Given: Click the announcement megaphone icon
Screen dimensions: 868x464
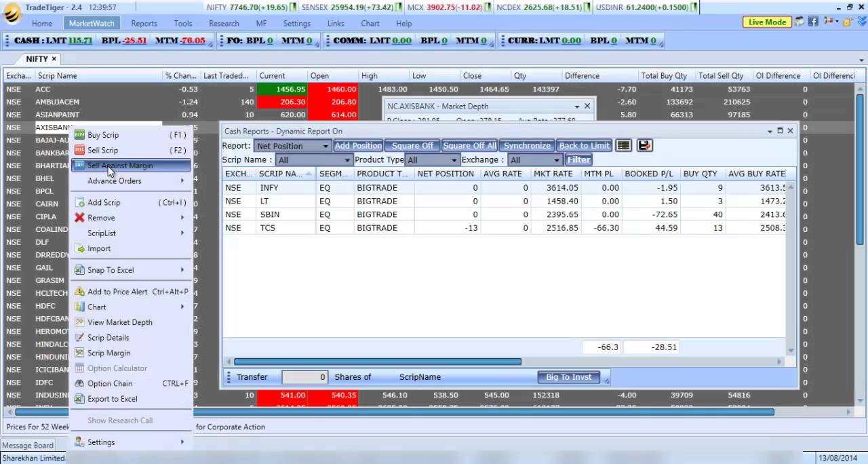Looking at the screenshot, I should (828, 22).
